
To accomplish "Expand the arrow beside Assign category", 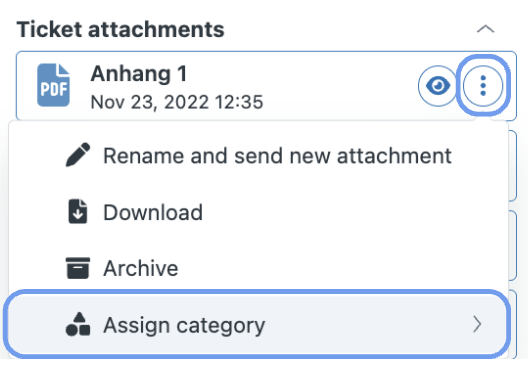I will (x=477, y=324).
